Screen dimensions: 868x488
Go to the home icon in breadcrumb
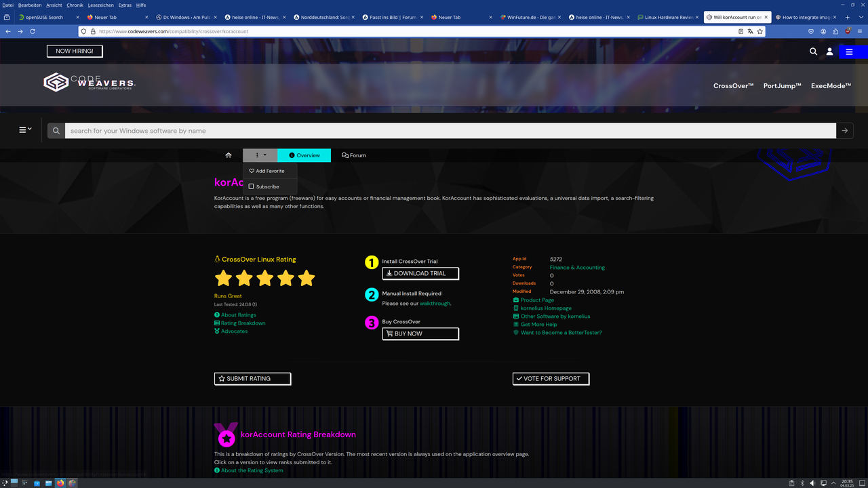[x=229, y=155]
